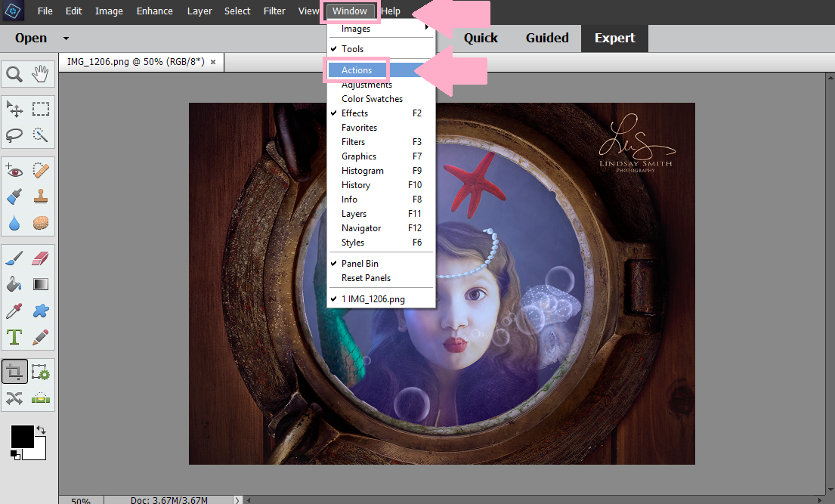Choose Histogram from the Window menu
The width and height of the screenshot is (835, 504).
[382, 171]
